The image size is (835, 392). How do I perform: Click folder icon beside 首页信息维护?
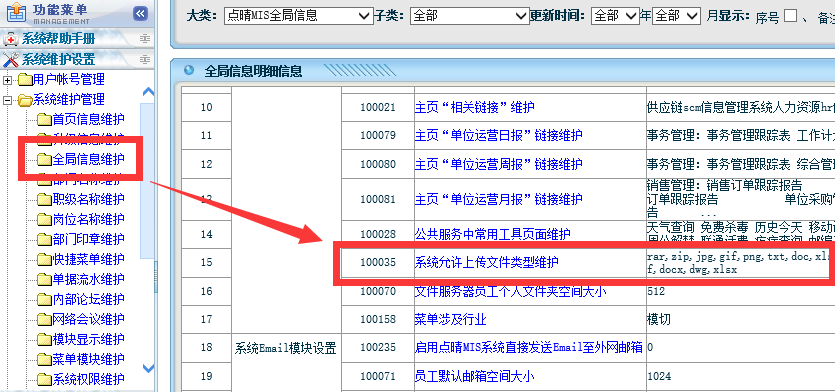point(44,119)
